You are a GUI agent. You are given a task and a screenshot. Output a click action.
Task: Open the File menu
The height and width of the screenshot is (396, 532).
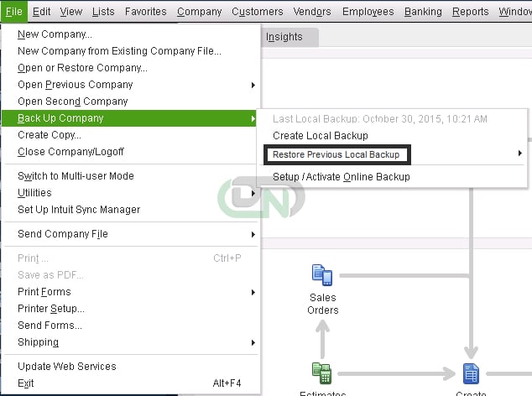14,12
